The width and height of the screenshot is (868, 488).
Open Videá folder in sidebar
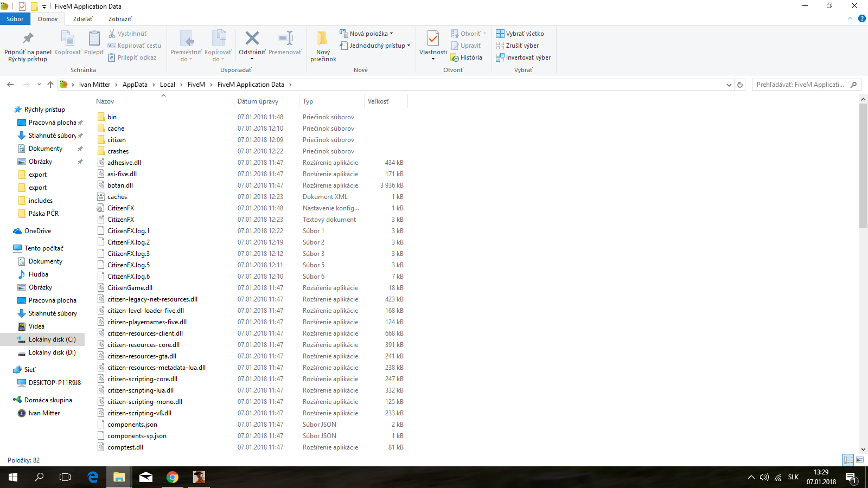(36, 326)
